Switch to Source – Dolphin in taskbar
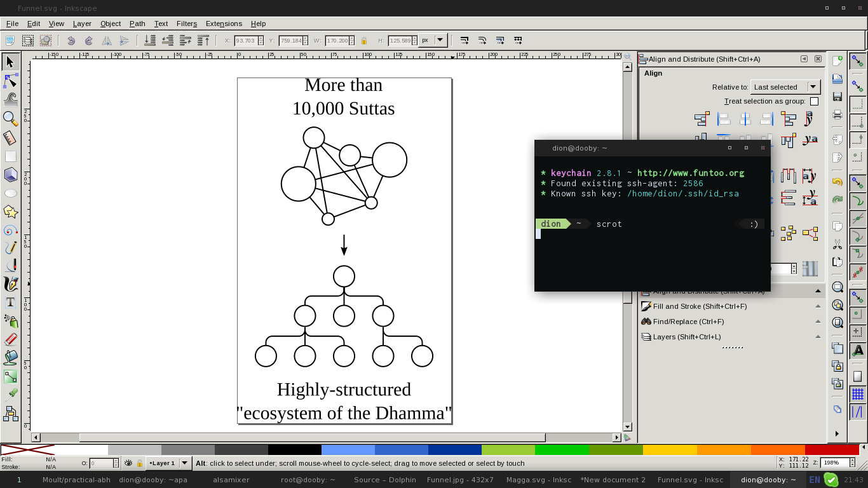Screen dimensions: 868x488 point(385,480)
